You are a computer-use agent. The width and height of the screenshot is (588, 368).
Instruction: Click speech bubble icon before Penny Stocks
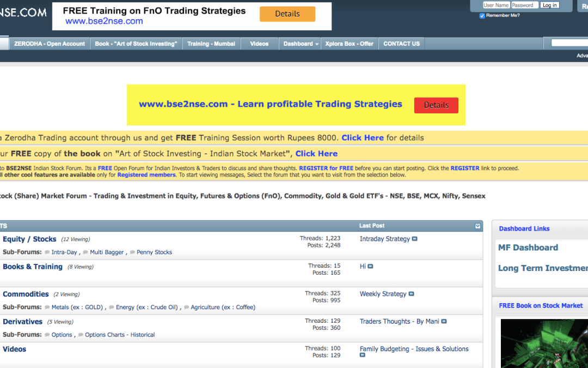pyautogui.click(x=132, y=252)
